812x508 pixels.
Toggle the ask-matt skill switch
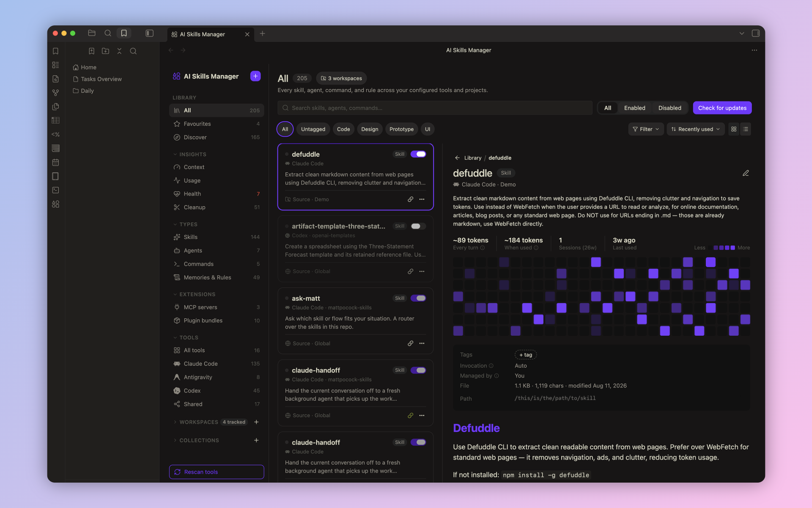[x=418, y=298]
